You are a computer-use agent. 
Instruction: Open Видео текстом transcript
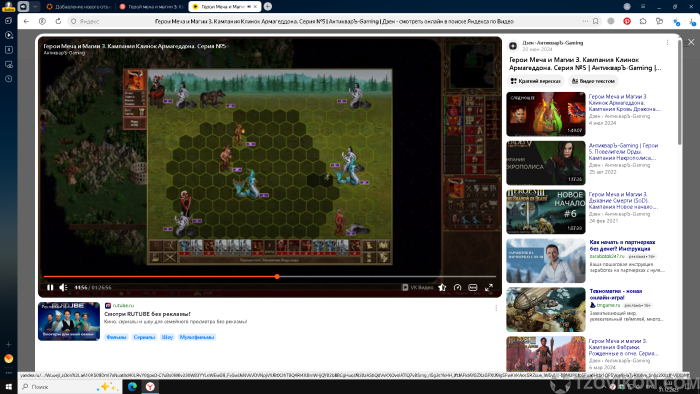click(x=593, y=81)
